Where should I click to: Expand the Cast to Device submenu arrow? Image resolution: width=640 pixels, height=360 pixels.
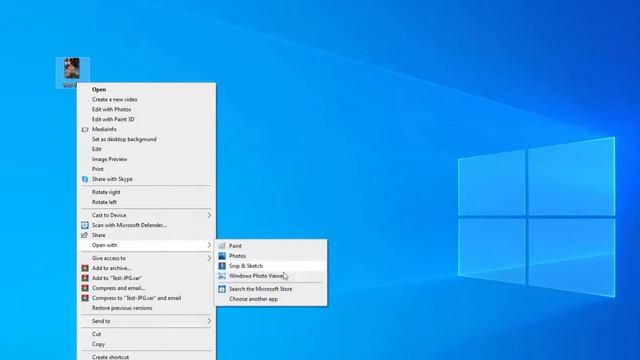click(209, 215)
